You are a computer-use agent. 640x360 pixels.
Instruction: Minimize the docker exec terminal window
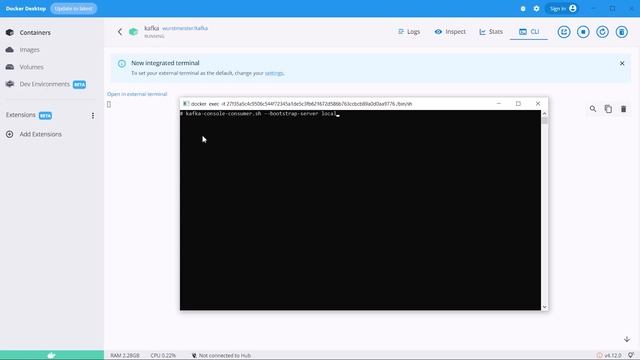(x=498, y=104)
